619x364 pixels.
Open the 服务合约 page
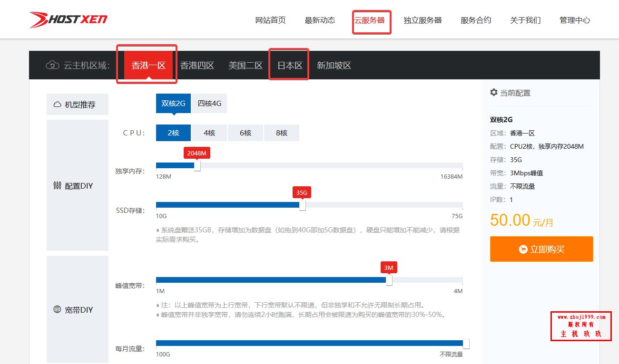coord(476,20)
